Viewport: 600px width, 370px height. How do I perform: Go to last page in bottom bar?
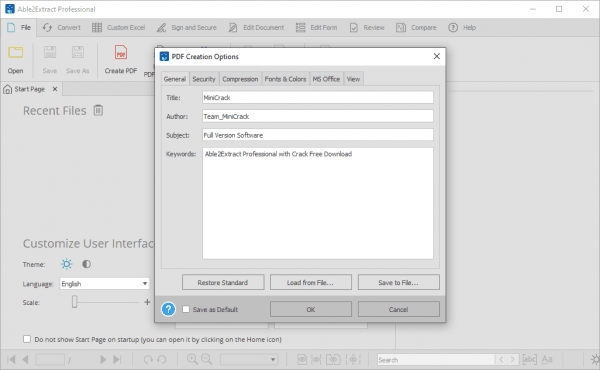pyautogui.click(x=117, y=359)
